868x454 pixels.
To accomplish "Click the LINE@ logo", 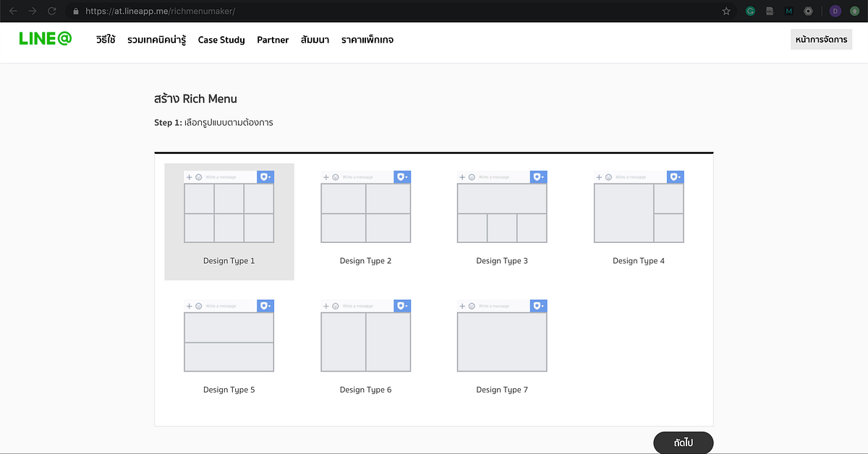I will (46, 39).
